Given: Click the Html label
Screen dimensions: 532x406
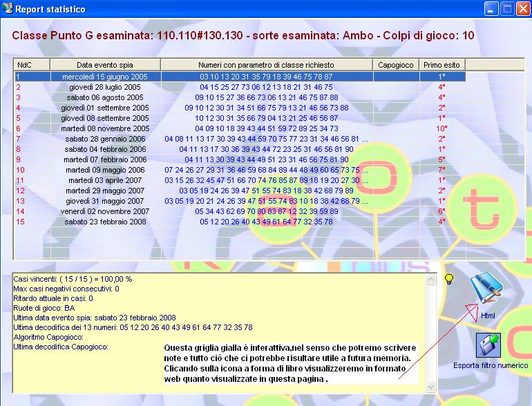Looking at the screenshot, I should tap(488, 316).
